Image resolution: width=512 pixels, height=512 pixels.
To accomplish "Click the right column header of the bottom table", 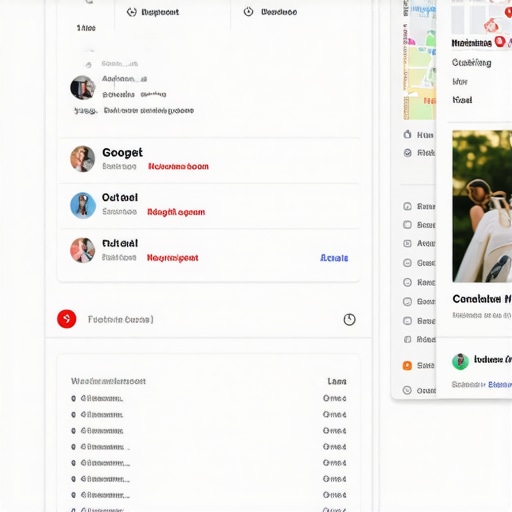I will (337, 381).
